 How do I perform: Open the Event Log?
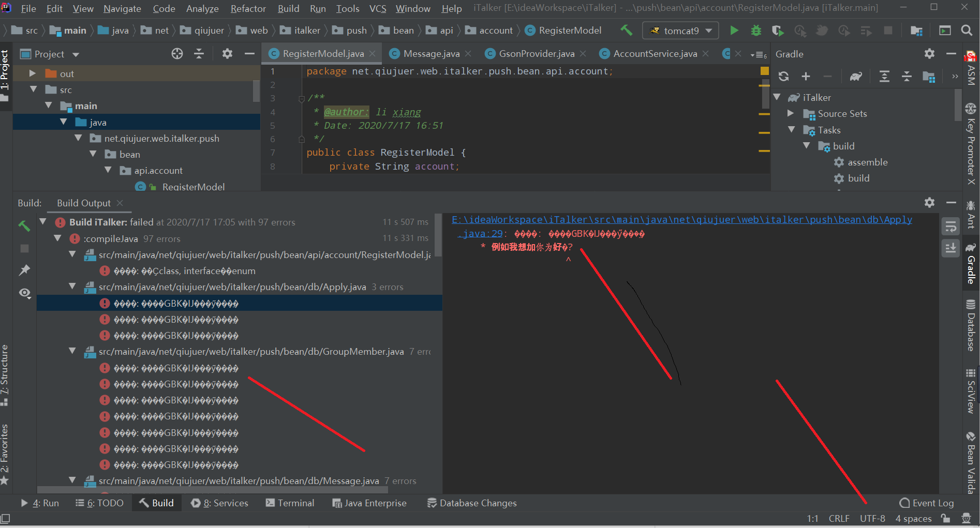pyautogui.click(x=926, y=503)
